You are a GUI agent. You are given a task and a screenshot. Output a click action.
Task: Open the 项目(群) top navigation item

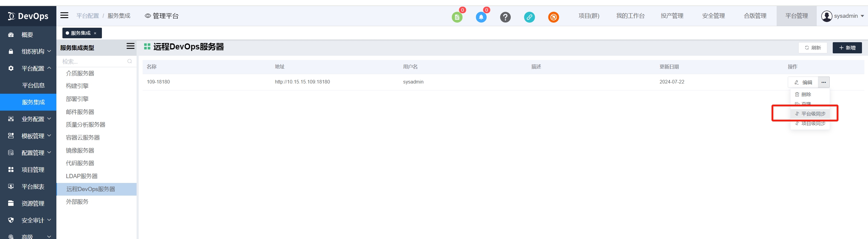coord(589,16)
